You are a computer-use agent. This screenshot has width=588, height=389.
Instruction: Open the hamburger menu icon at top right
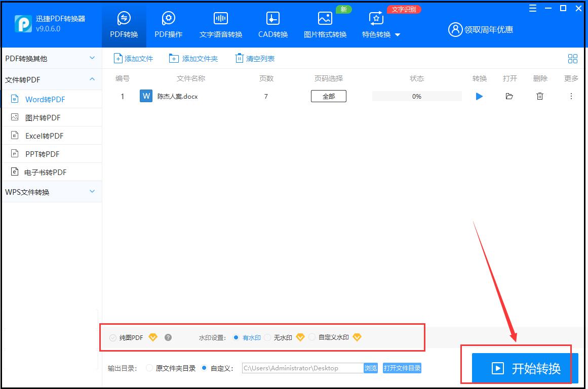pos(532,8)
